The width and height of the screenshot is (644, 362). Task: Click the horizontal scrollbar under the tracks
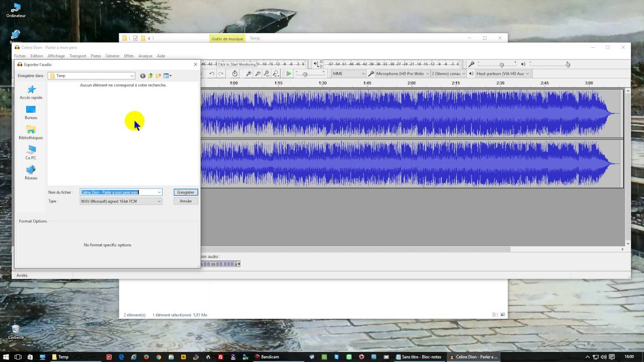pos(355,249)
